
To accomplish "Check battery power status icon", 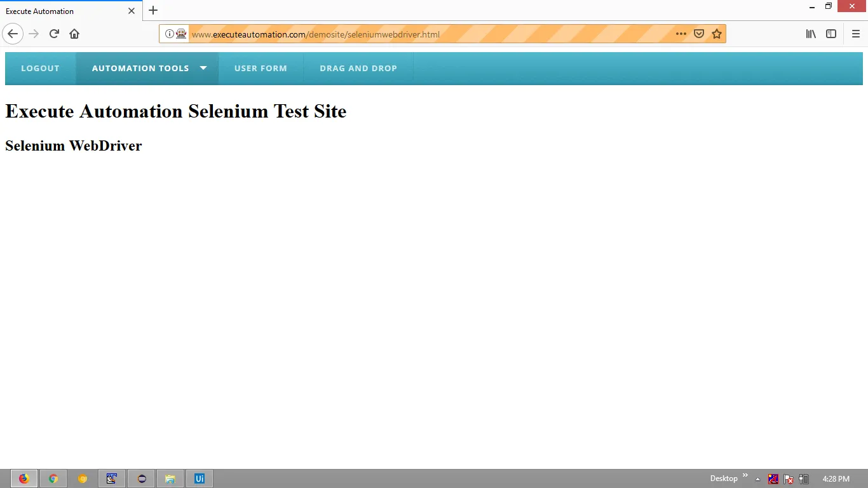I will coord(804,478).
